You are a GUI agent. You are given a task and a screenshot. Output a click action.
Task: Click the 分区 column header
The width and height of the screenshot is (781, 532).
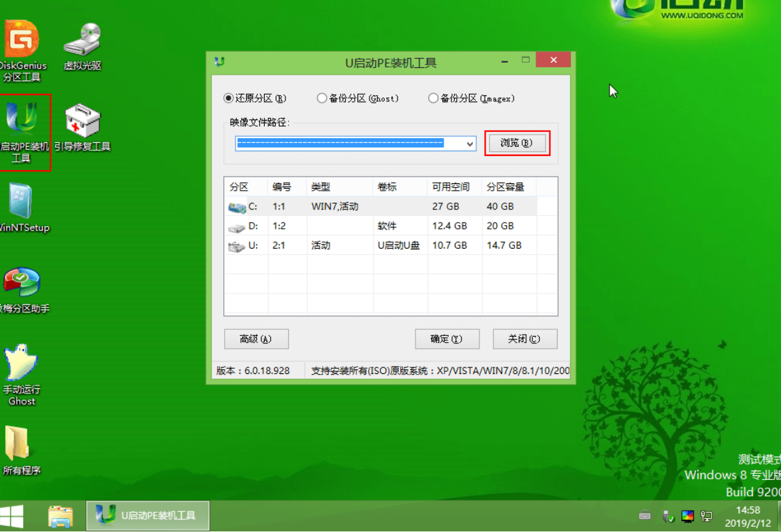[x=246, y=187]
